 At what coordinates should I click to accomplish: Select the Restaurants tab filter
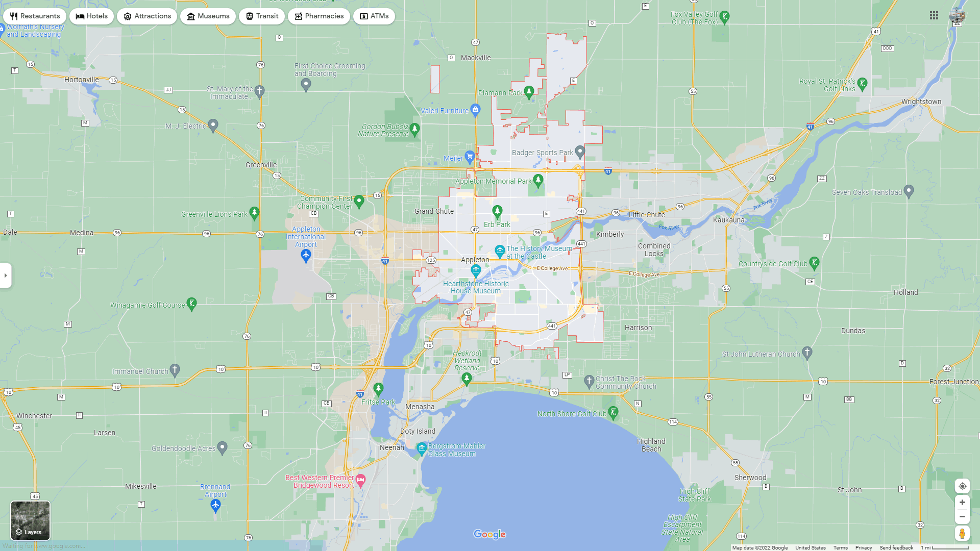(34, 15)
